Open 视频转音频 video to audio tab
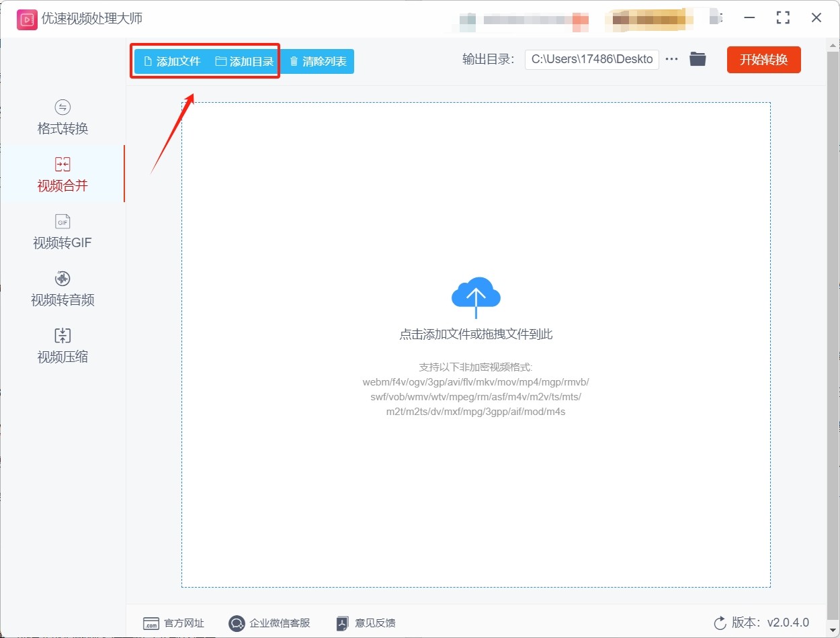 coord(62,289)
